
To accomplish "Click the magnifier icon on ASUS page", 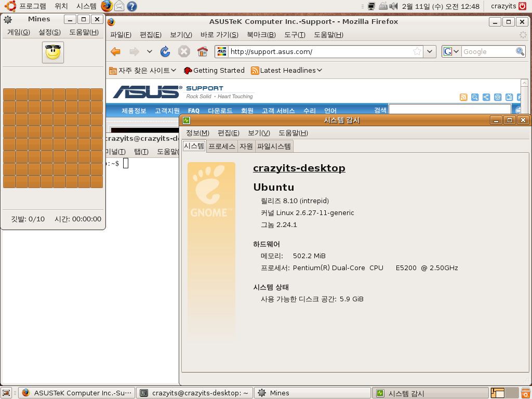I will 475,97.
